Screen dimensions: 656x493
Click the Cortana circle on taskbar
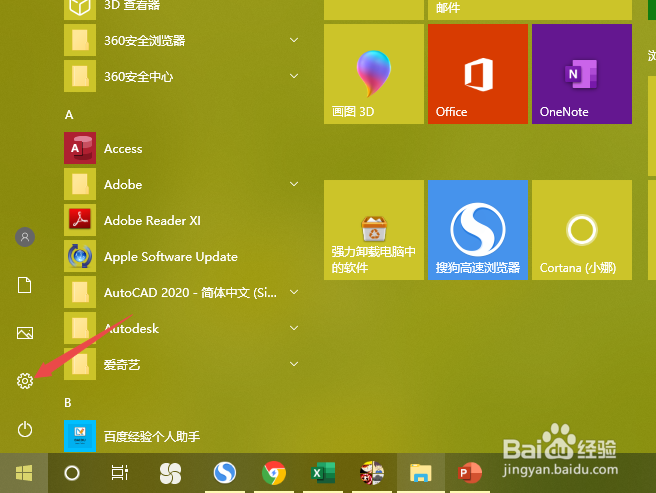[x=72, y=473]
